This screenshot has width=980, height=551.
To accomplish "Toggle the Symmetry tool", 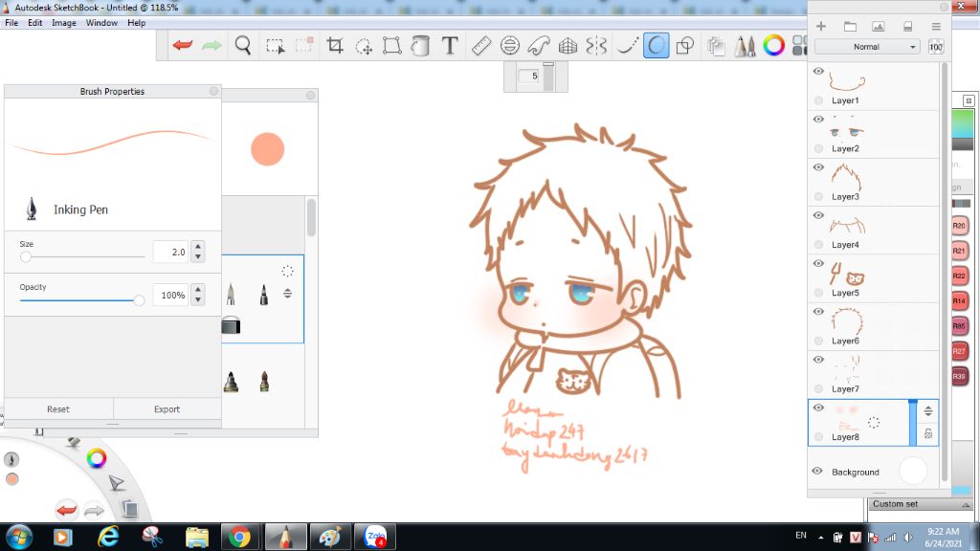I will point(597,46).
